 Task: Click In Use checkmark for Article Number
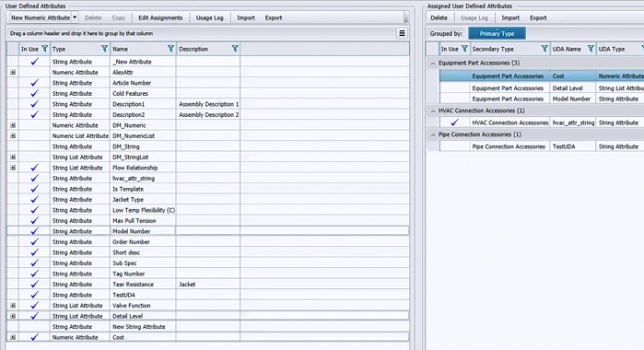[34, 83]
